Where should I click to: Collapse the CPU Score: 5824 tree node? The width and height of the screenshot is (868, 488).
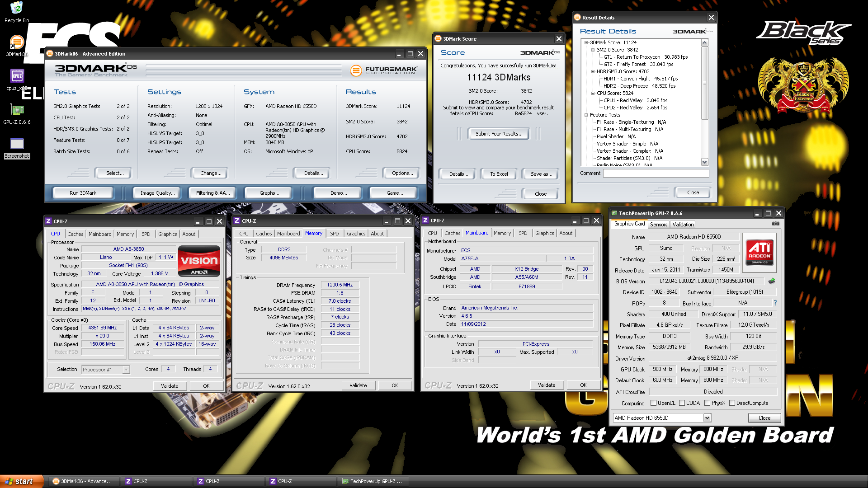point(593,93)
